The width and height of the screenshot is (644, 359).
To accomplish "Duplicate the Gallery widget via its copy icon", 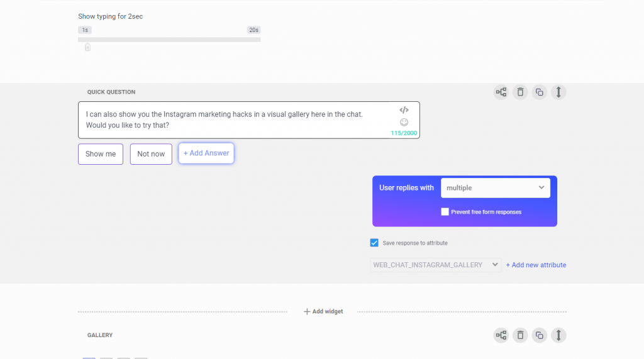I will [539, 335].
